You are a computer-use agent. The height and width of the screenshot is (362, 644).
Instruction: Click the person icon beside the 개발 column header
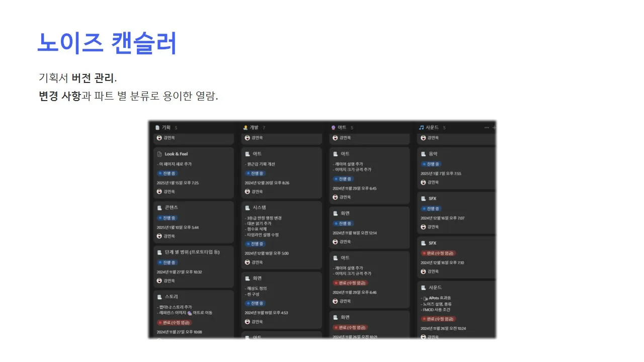[246, 128]
